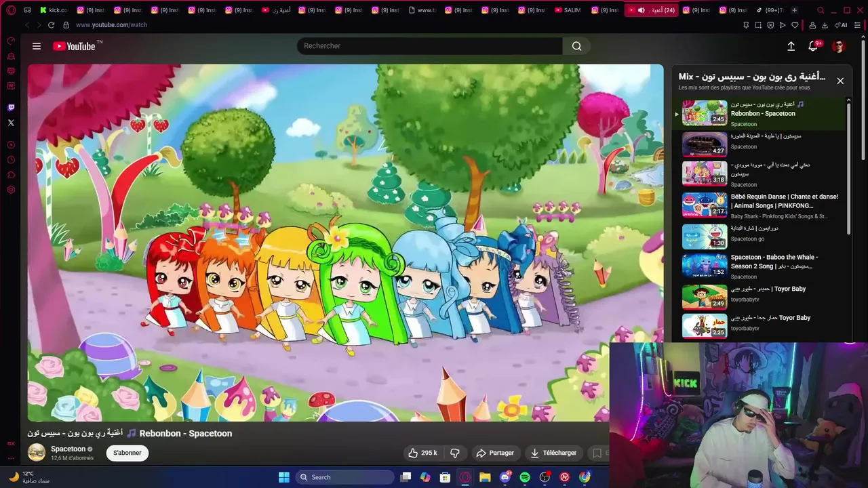Viewport: 868px width, 488px height.
Task: Open the Opera account profile icon in toolbar
Action: (813, 25)
